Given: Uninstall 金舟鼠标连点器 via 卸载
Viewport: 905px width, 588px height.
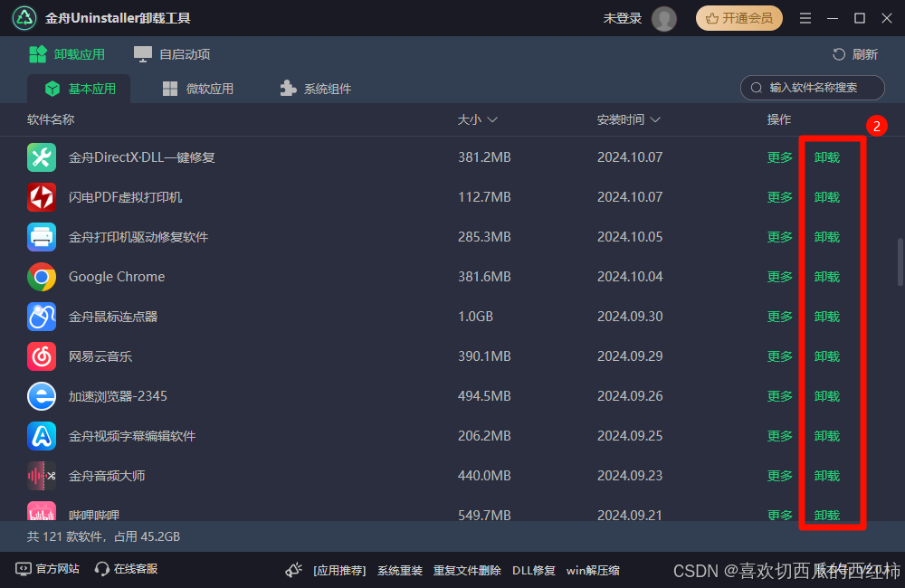Looking at the screenshot, I should pyautogui.click(x=827, y=317).
